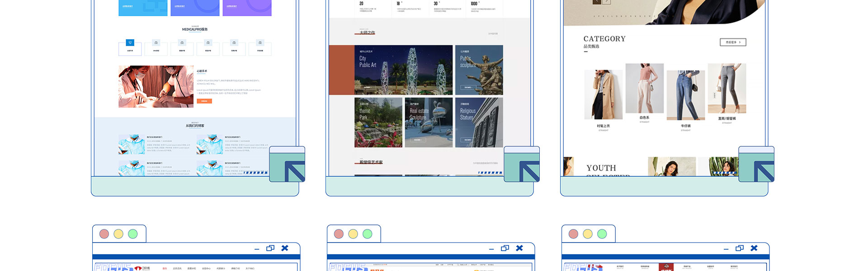The image size is (868, 271).
Task: Click the 殿堂级艺术家 section heading
Action: [x=371, y=162]
